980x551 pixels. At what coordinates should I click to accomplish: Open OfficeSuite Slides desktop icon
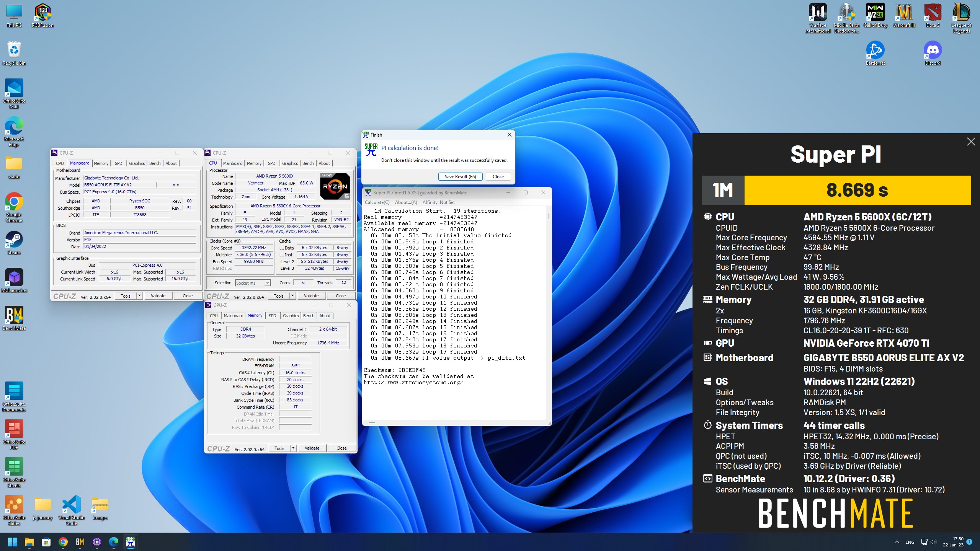14,510
